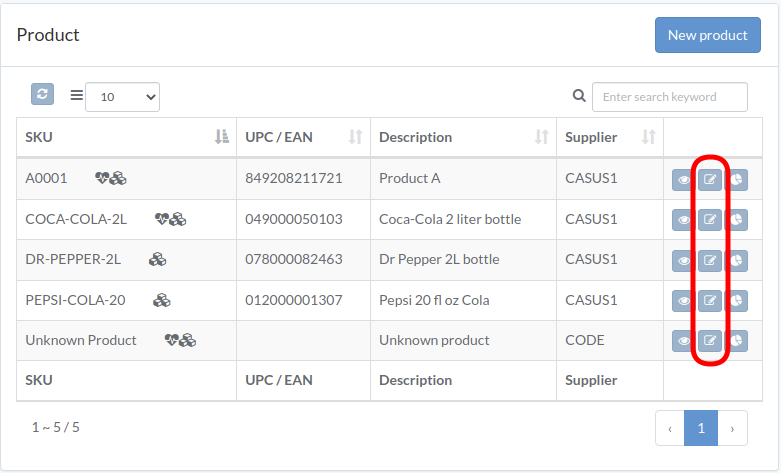This screenshot has height=473, width=781.
Task: Click stock cubes icon next to Unknown Product
Action: coord(188,340)
